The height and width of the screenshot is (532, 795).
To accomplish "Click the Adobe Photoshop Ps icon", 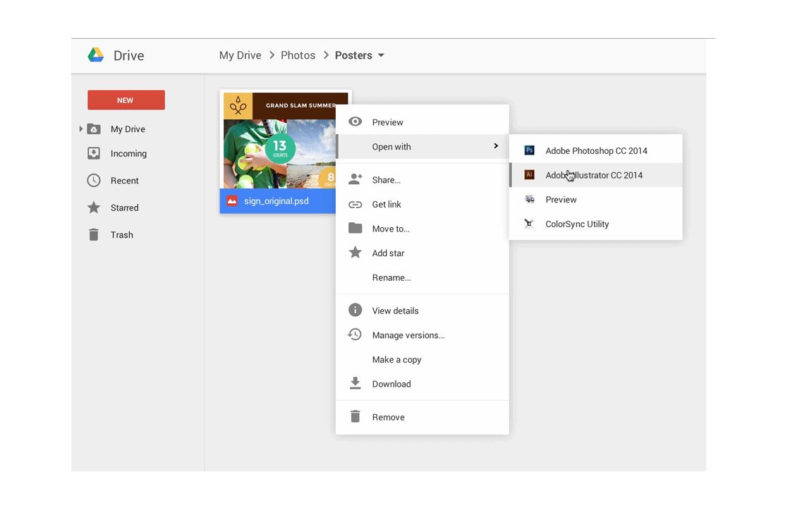I will (529, 150).
